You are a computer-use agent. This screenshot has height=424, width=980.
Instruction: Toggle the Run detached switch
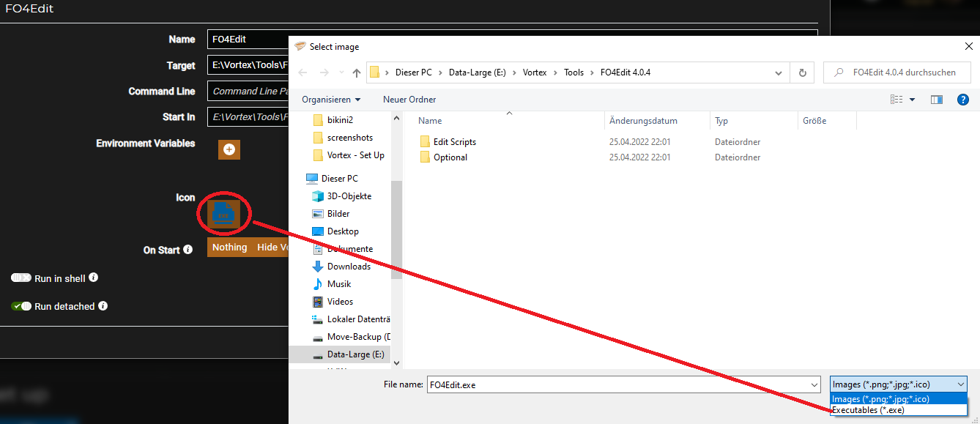[x=21, y=306]
